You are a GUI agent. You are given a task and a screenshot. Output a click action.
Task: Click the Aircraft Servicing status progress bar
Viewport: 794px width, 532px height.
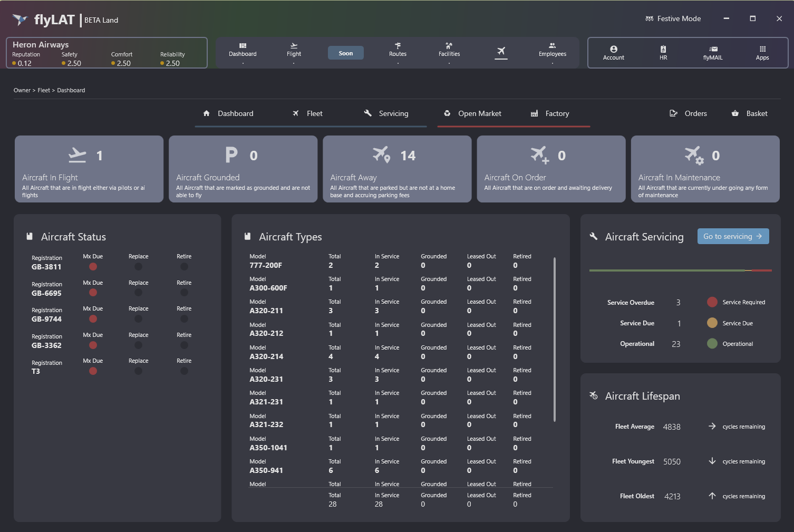[x=680, y=270]
